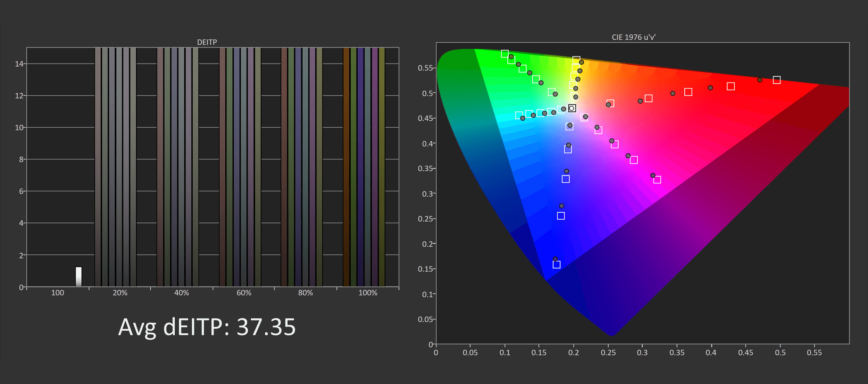
Task: Click the 14 label on DEITP y-axis
Action: [x=19, y=64]
